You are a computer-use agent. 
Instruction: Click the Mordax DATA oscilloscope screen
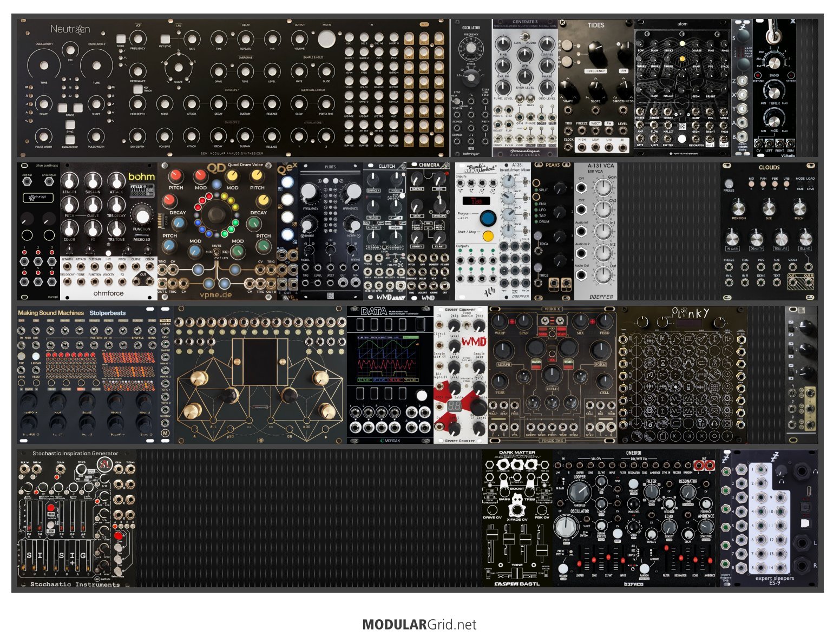coord(388,358)
